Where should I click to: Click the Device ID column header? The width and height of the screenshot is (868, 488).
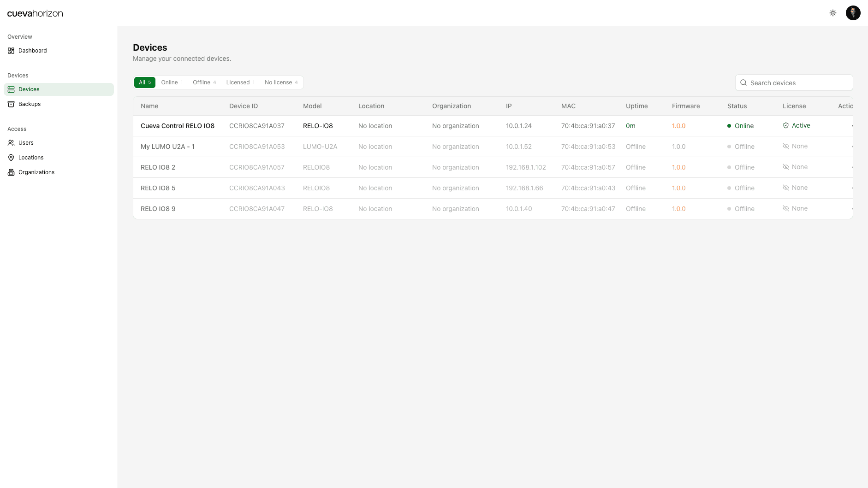244,106
